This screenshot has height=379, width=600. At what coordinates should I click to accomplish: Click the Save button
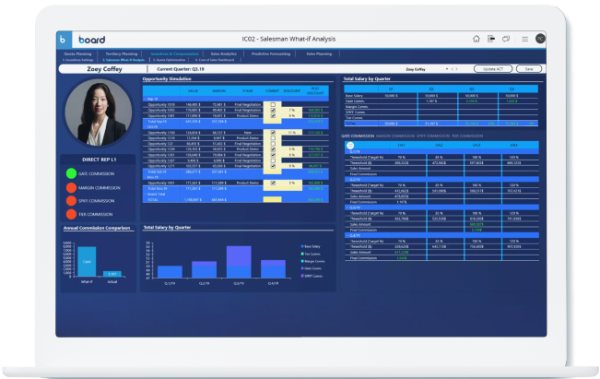tap(529, 69)
